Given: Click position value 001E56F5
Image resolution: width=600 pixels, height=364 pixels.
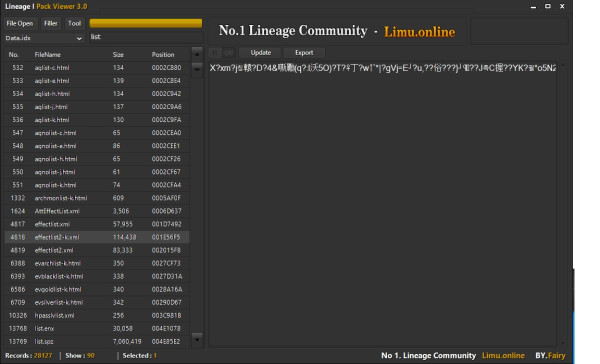Looking at the screenshot, I should point(166,237).
